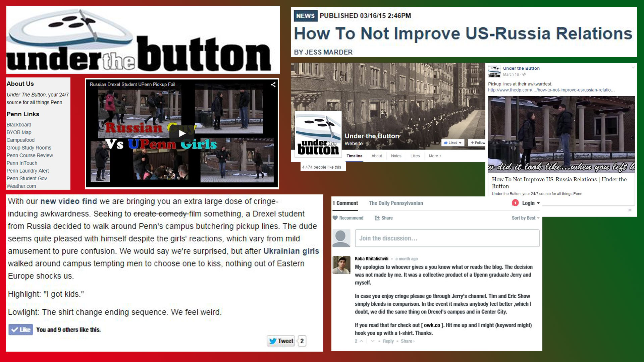
Task: Click The Daily Pennsylvanian tab
Action: pos(396,203)
